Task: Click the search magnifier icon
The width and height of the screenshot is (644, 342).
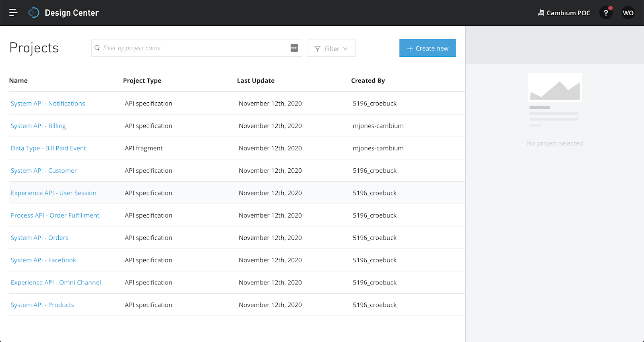Action: 97,48
